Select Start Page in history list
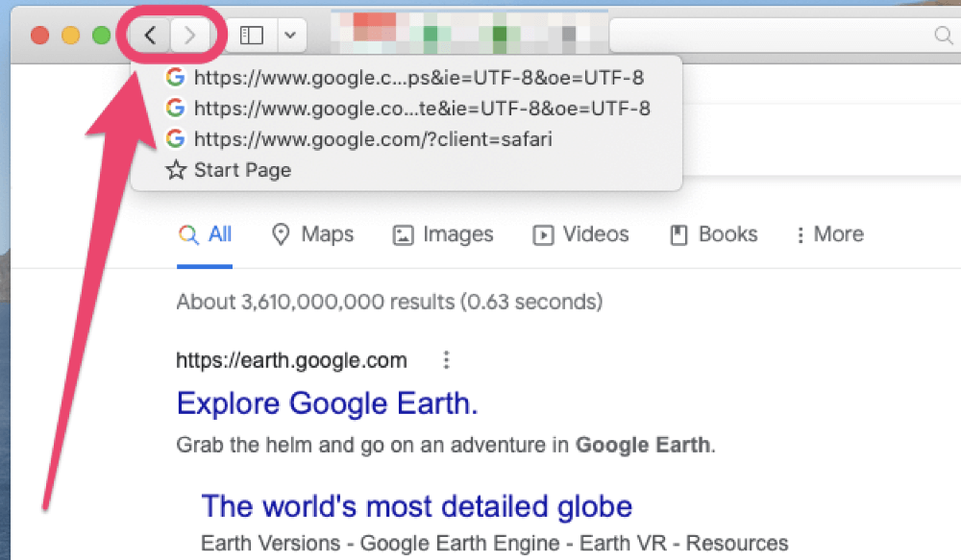Viewport: 961px width, 560px height. pyautogui.click(x=406, y=170)
